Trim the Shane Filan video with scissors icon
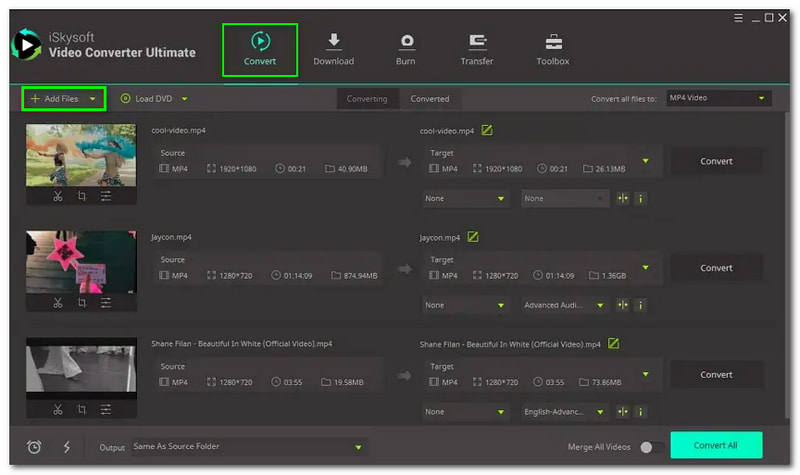Image resolution: width=800 pixels, height=475 pixels. click(x=58, y=410)
